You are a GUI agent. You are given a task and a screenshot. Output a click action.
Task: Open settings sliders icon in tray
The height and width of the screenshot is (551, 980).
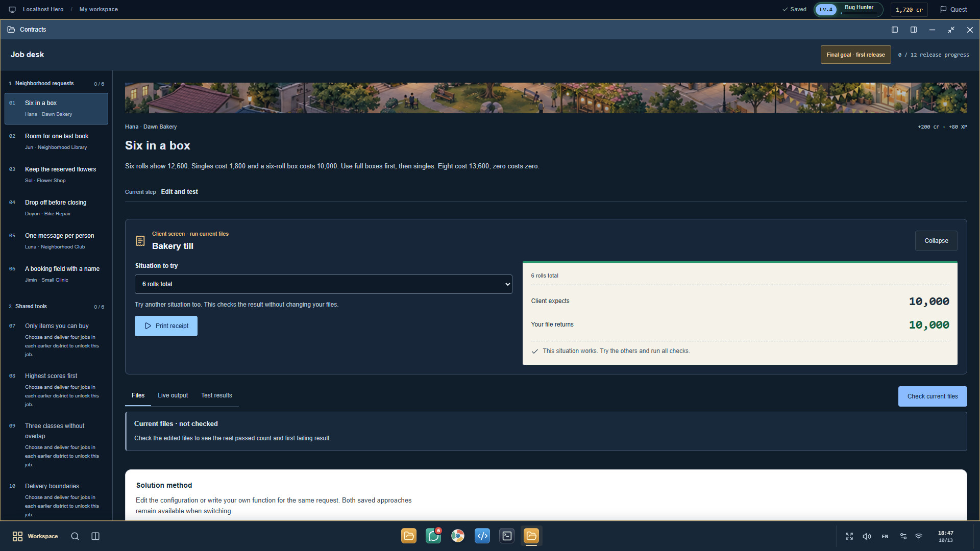pos(903,536)
